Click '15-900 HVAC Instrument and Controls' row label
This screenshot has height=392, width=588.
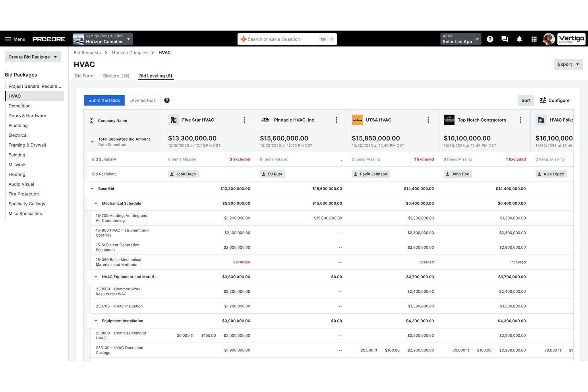click(x=122, y=233)
